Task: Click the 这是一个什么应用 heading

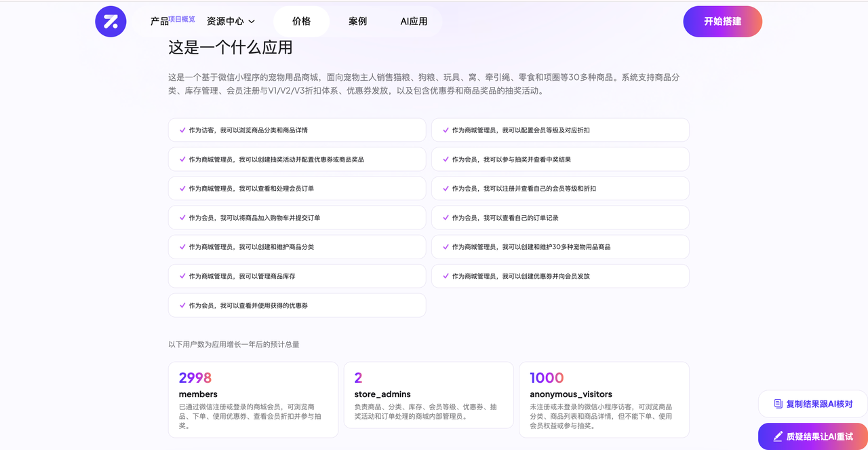Action: point(231,48)
